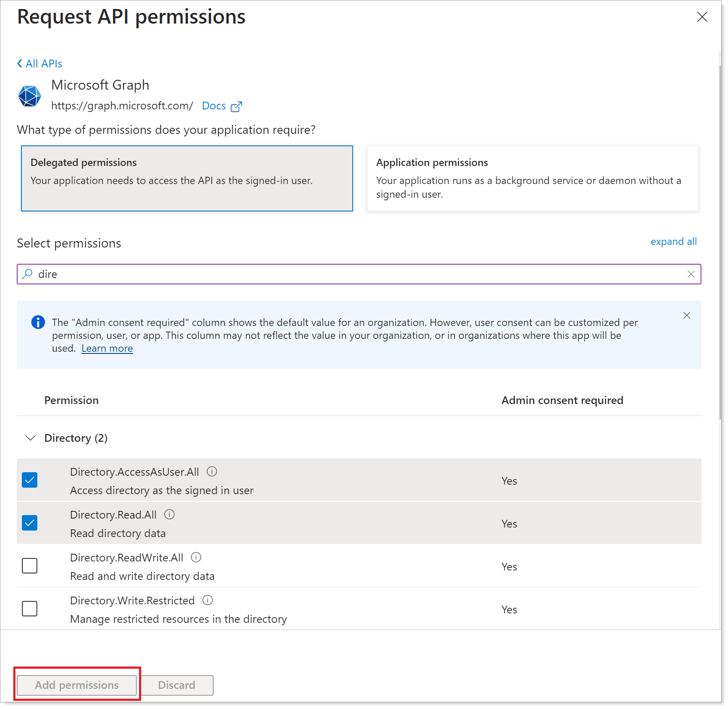The image size is (728, 709).
Task: Check Directory.ReadWrite.All permission
Action: pyautogui.click(x=30, y=566)
